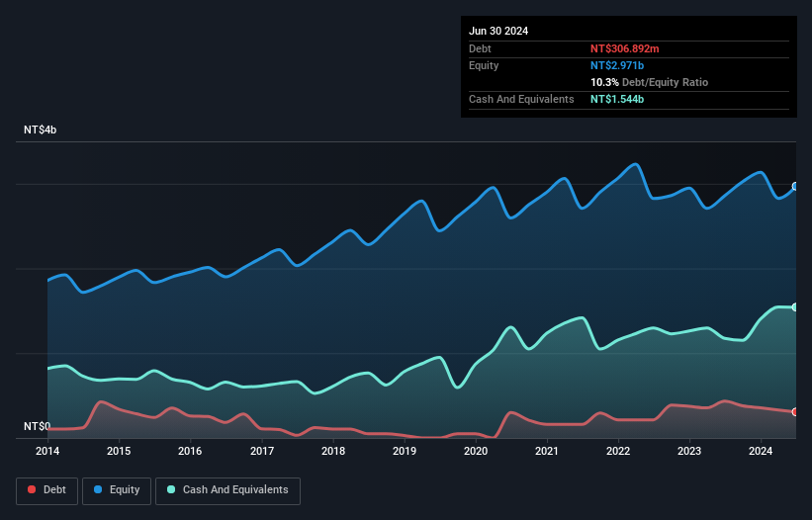
Task: Click the teal Cash endpoint marker
Action: (794, 307)
